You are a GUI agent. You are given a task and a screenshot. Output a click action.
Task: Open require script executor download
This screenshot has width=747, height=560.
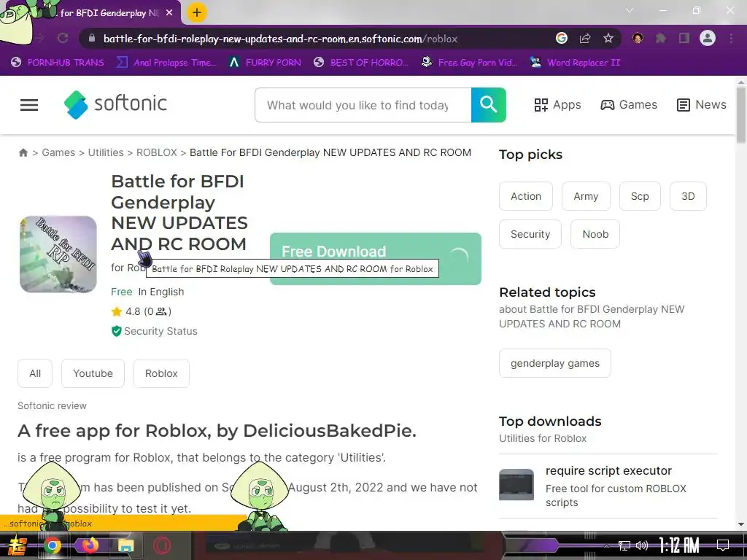point(608,470)
